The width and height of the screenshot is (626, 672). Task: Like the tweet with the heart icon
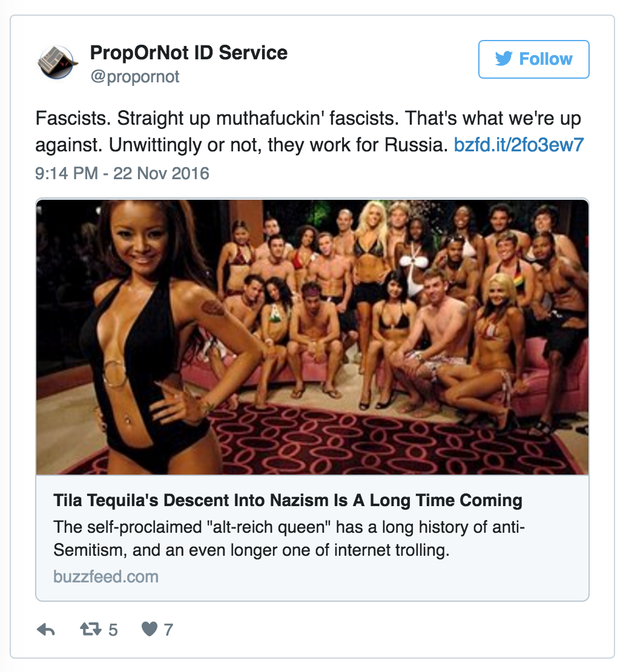(150, 629)
